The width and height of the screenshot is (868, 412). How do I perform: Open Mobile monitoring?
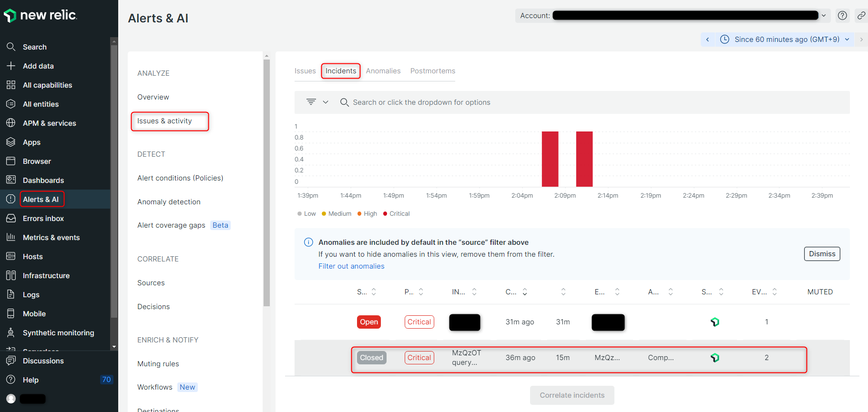(34, 313)
